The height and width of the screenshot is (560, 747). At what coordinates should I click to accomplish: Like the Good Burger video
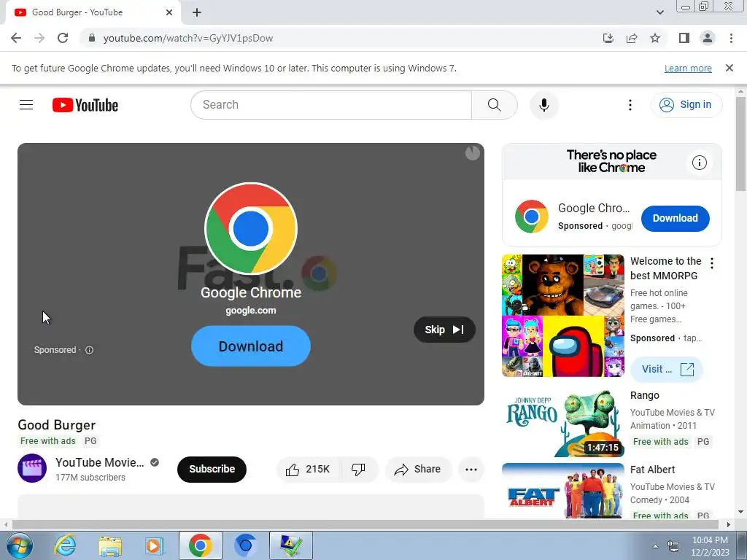tap(309, 470)
